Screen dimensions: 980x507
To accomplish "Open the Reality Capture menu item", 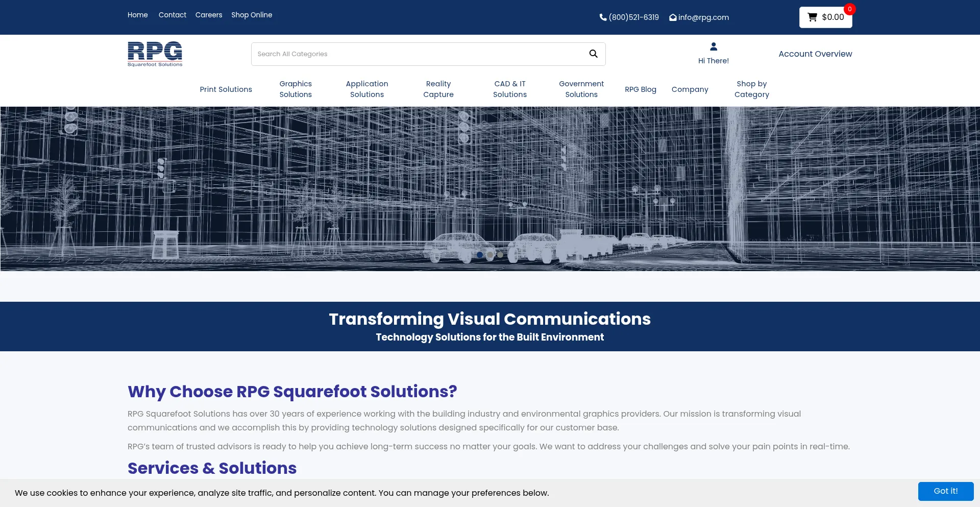I will coord(438,89).
